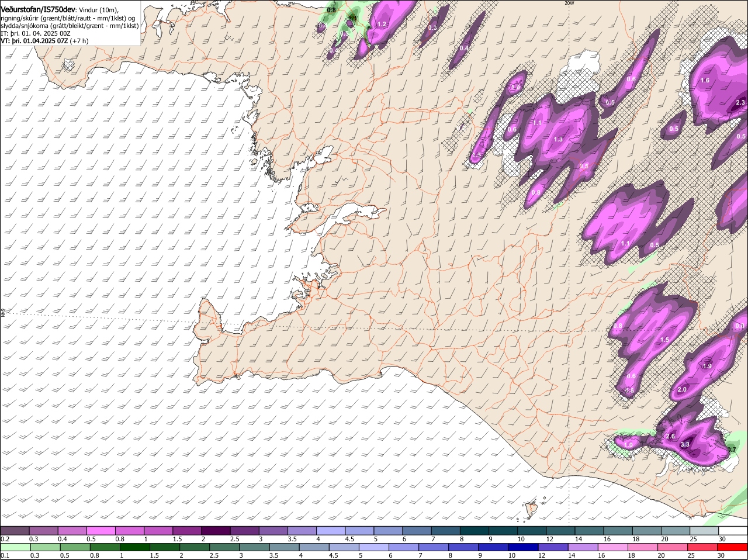Click the 2.3 precipitation value on the map
The height and width of the screenshot is (560, 748).
[740, 103]
